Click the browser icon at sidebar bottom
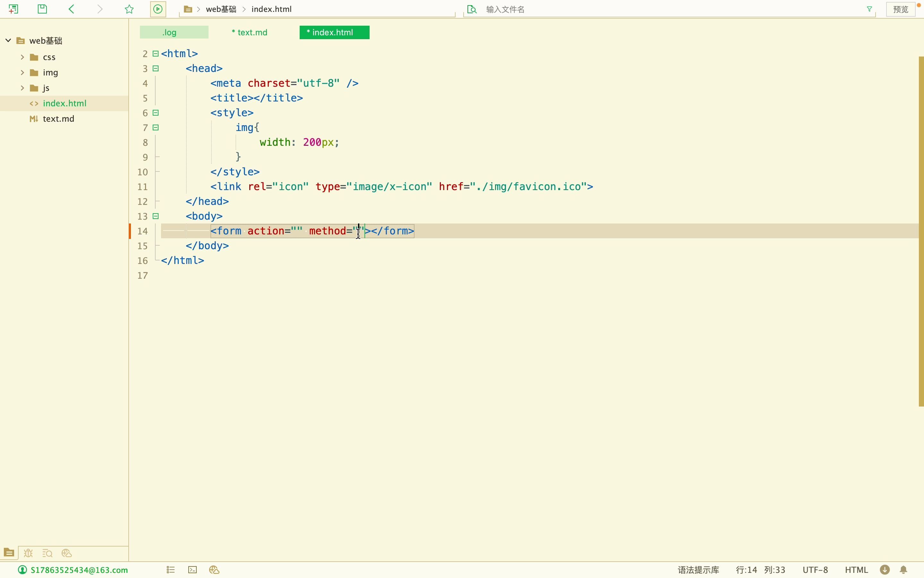The image size is (924, 578). pyautogui.click(x=67, y=553)
